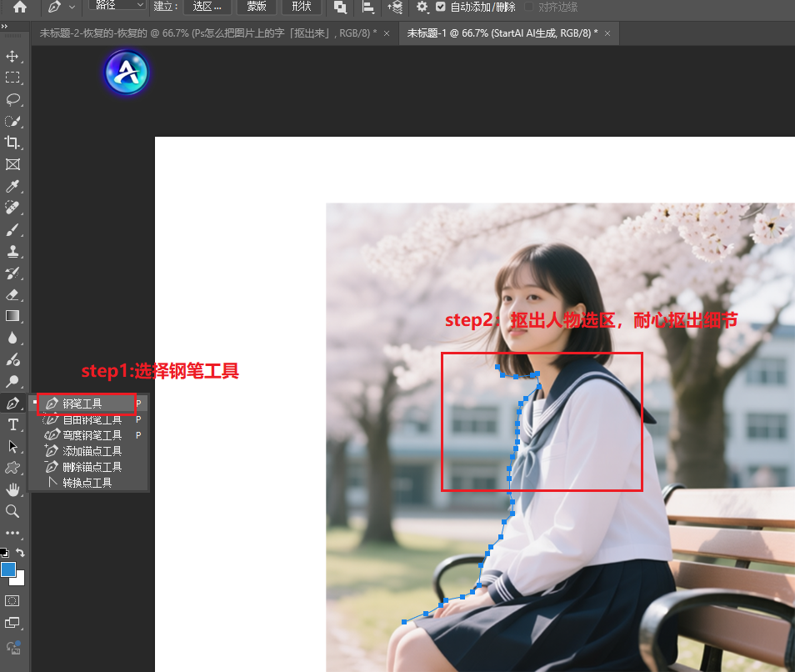Image resolution: width=795 pixels, height=672 pixels.
Task: Open Photoshop home screen via Home icon
Action: click(x=17, y=8)
